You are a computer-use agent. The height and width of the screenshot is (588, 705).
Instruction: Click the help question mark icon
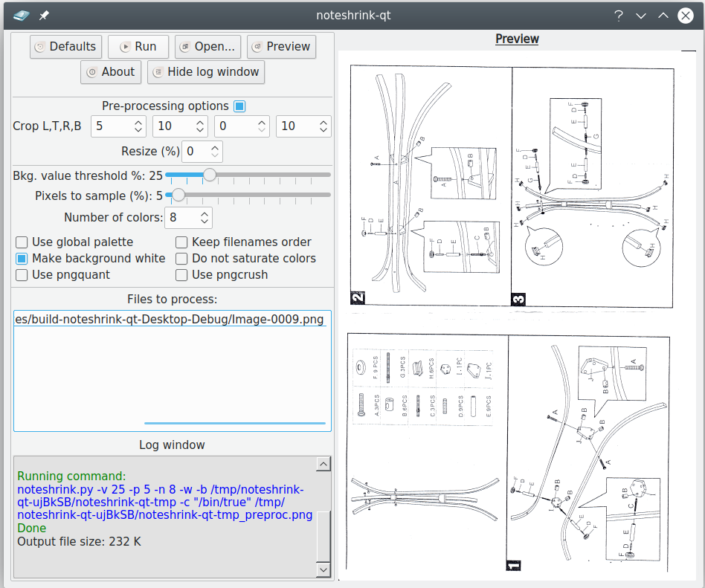[618, 16]
